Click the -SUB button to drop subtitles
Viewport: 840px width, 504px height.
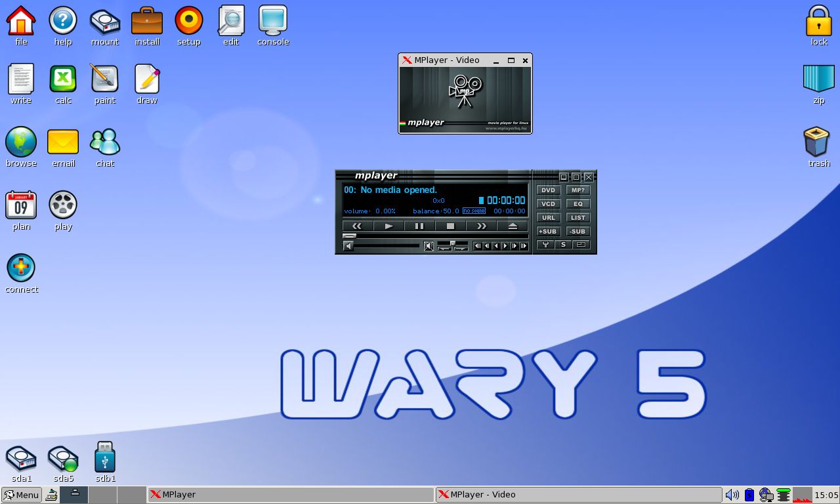click(x=578, y=232)
